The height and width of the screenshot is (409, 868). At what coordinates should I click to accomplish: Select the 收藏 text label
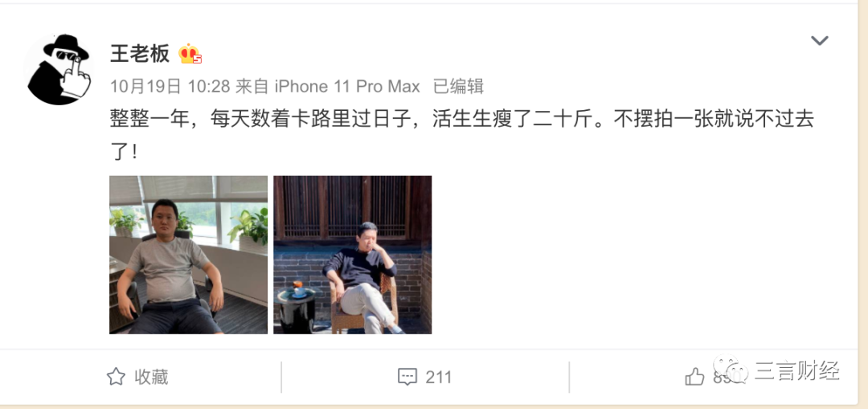point(151,377)
